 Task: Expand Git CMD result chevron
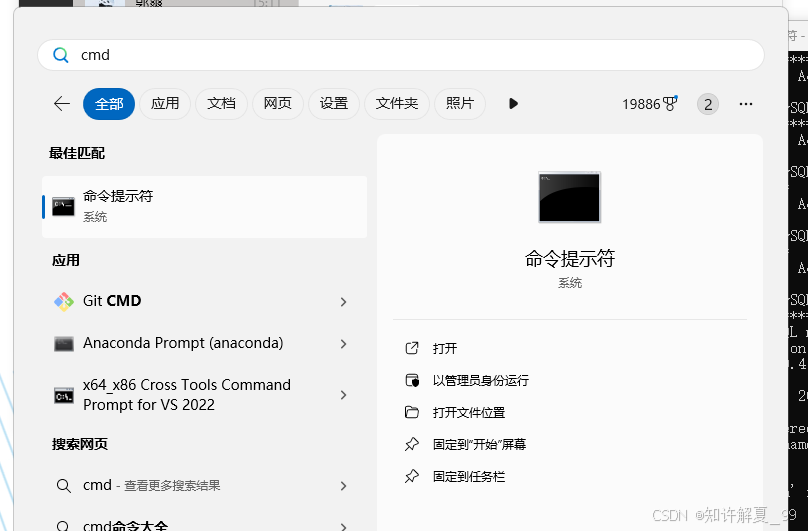[344, 302]
